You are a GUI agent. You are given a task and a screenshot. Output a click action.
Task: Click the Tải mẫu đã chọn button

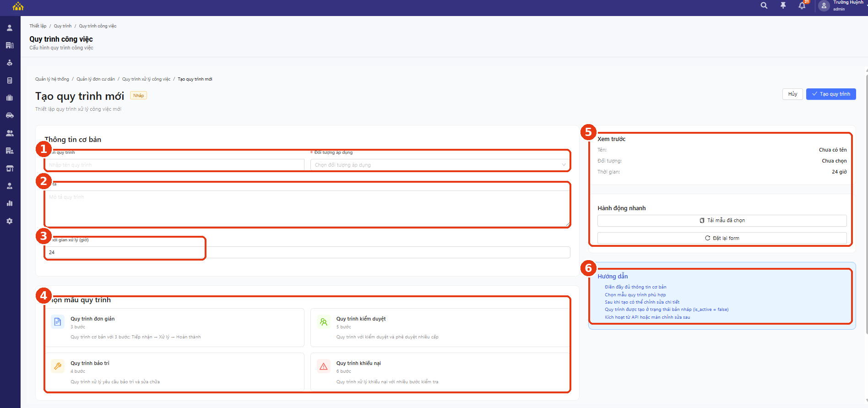click(722, 220)
